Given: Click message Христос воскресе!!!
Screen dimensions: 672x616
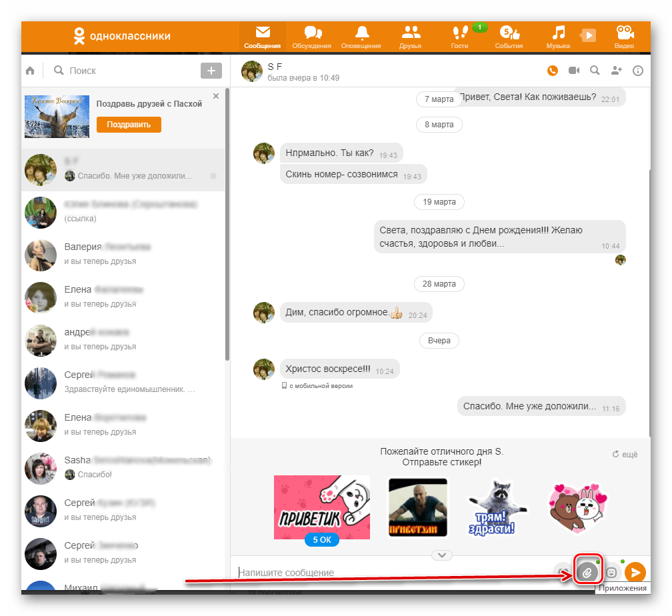Looking at the screenshot, I should tap(339, 369).
